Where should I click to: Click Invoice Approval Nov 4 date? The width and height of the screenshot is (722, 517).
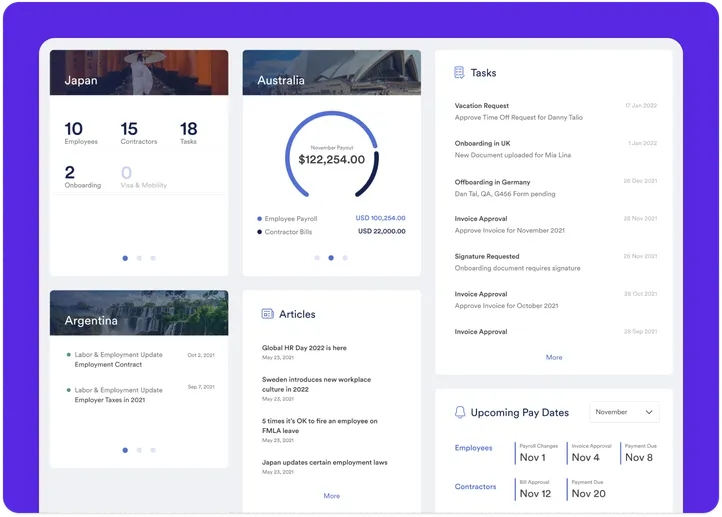click(591, 453)
